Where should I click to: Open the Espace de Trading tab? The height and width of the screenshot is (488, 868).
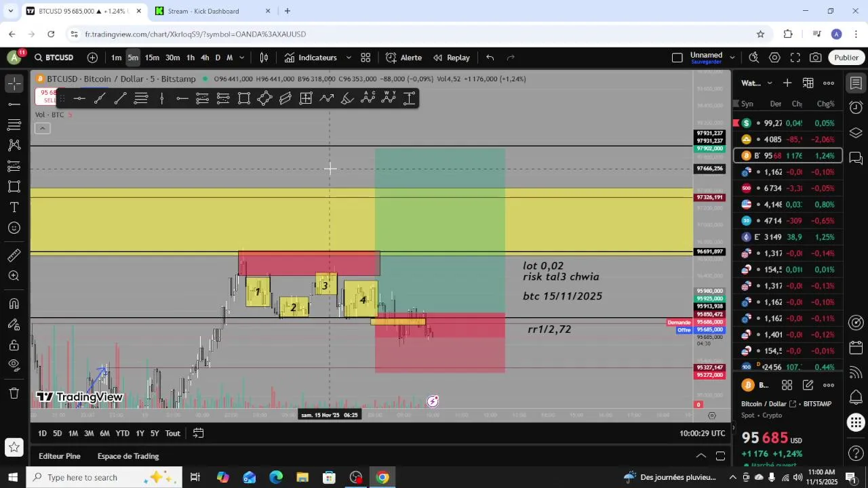coord(128,456)
